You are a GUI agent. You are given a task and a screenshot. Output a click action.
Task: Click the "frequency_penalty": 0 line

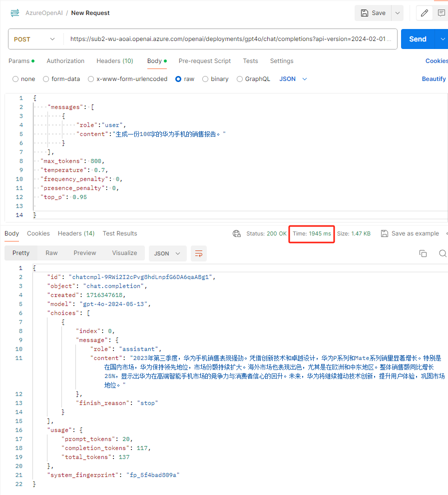click(x=81, y=179)
